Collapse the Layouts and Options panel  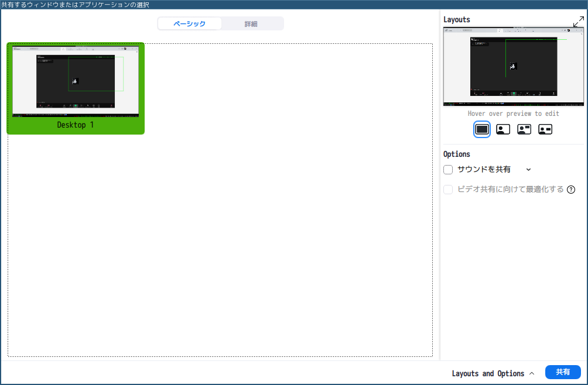click(493, 373)
